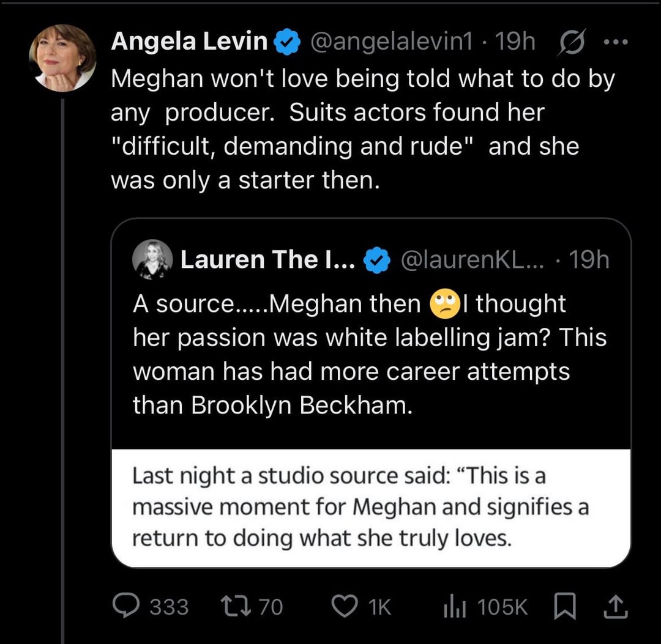The width and height of the screenshot is (661, 644).
Task: Open Angela Levin's profile picture
Action: pyautogui.click(x=62, y=58)
